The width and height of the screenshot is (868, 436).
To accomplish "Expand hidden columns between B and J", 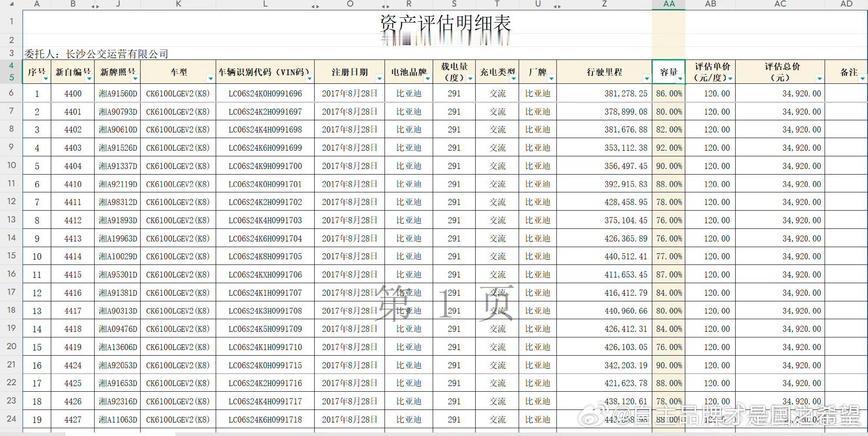I will point(95,6).
